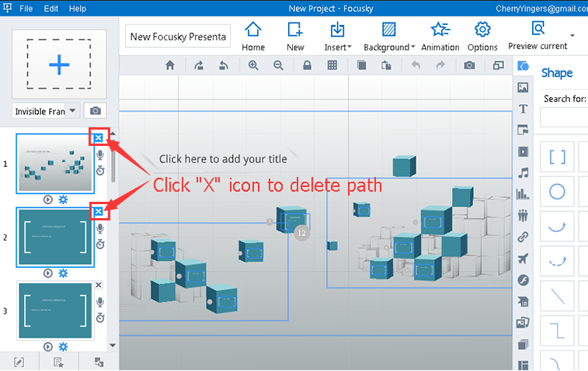The height and width of the screenshot is (371, 588).
Task: Edit the presentation title field
Action: [178, 36]
